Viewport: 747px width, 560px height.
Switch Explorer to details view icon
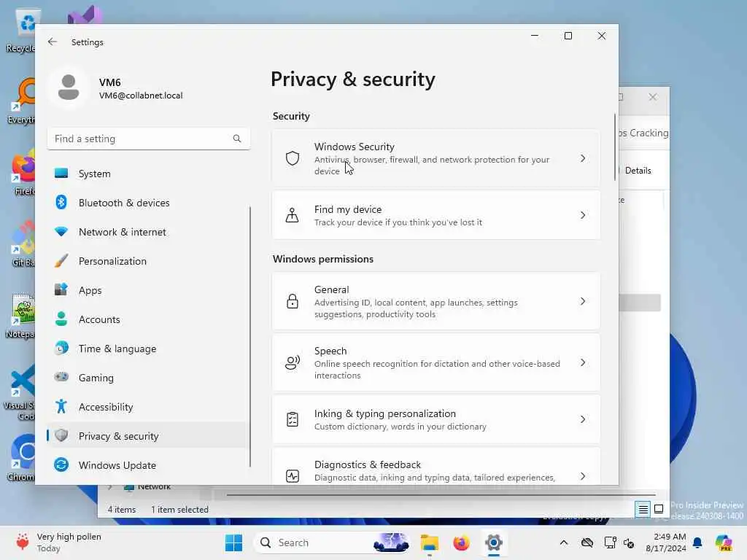(x=643, y=509)
